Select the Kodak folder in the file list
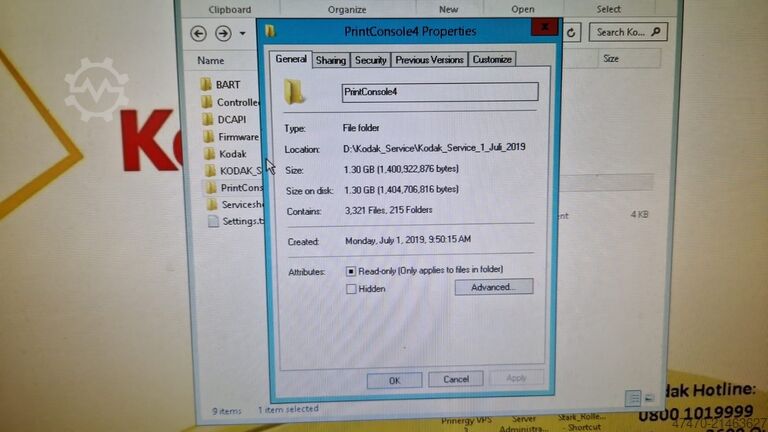 tap(232, 154)
